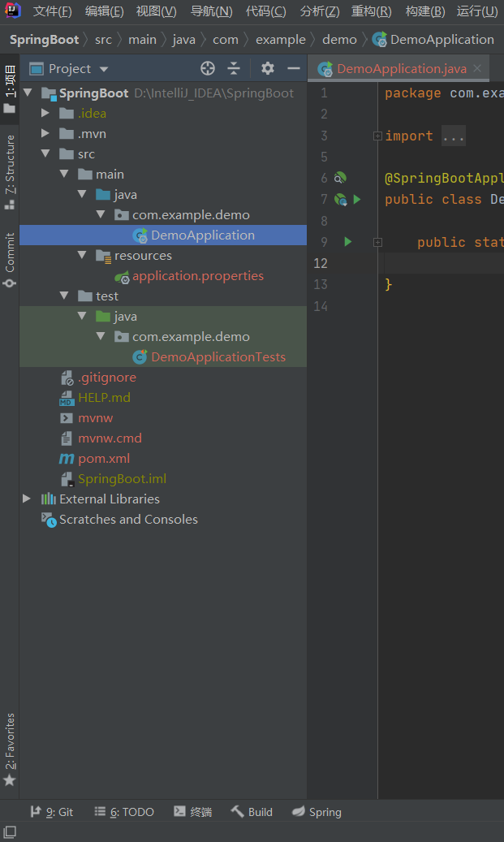Select DemoApplication in the project tree

[x=163, y=235]
